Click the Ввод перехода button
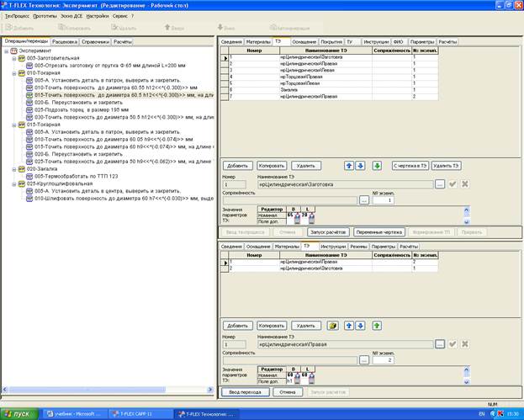Screen dimensions: 524x420 tap(246, 392)
